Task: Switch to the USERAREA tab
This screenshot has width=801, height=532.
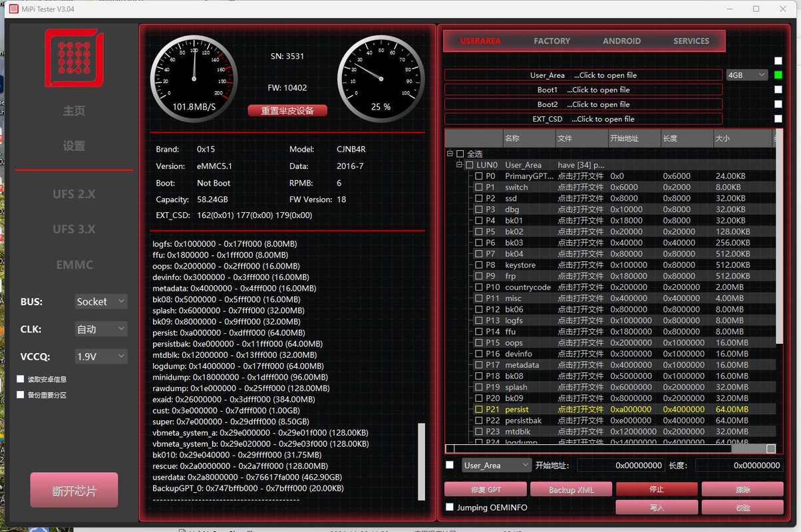Action: click(x=480, y=41)
